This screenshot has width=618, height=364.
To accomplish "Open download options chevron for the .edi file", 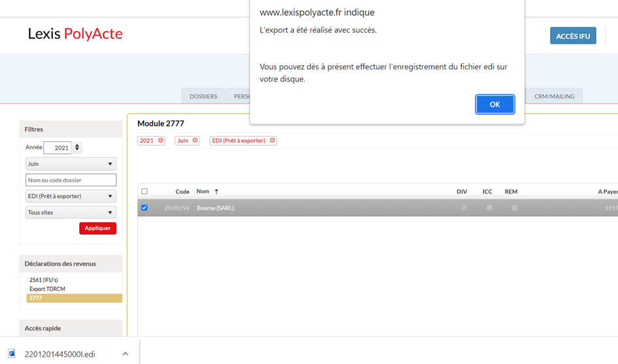I will [x=125, y=354].
